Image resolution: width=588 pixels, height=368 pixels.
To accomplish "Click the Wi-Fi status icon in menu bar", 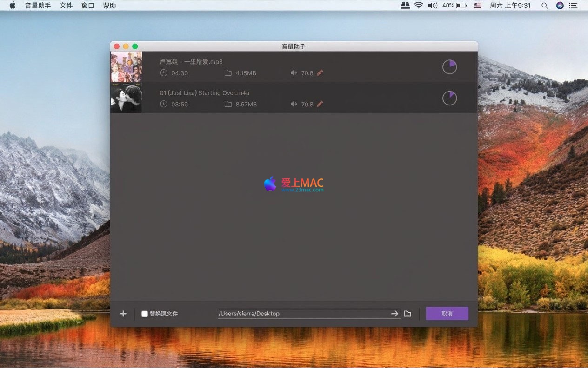I will [x=419, y=6].
